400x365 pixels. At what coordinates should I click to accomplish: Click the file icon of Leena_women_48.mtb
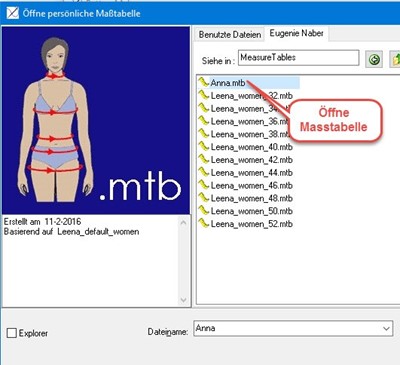point(203,198)
